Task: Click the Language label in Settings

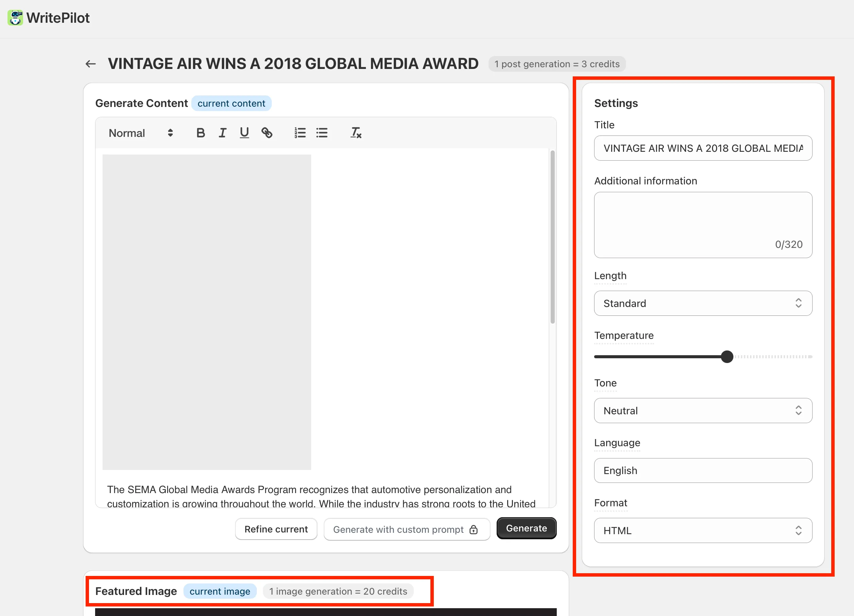Action: click(617, 443)
